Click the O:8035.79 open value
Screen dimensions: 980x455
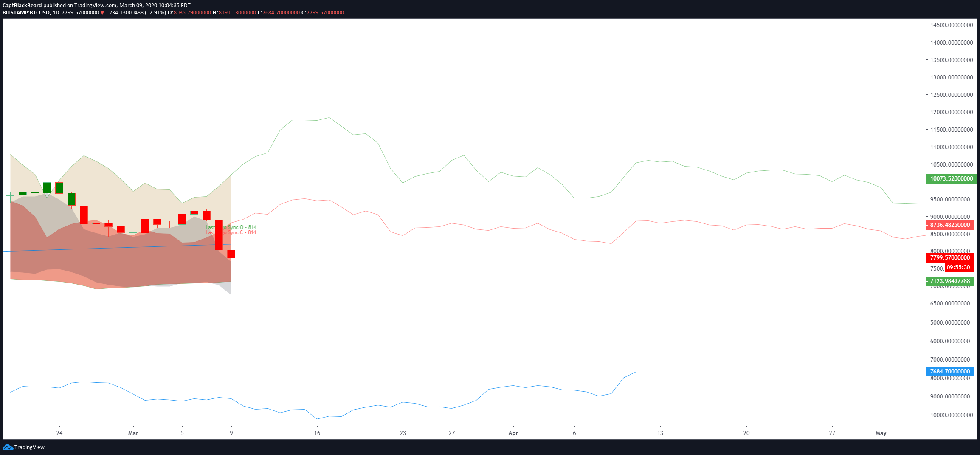click(x=189, y=13)
